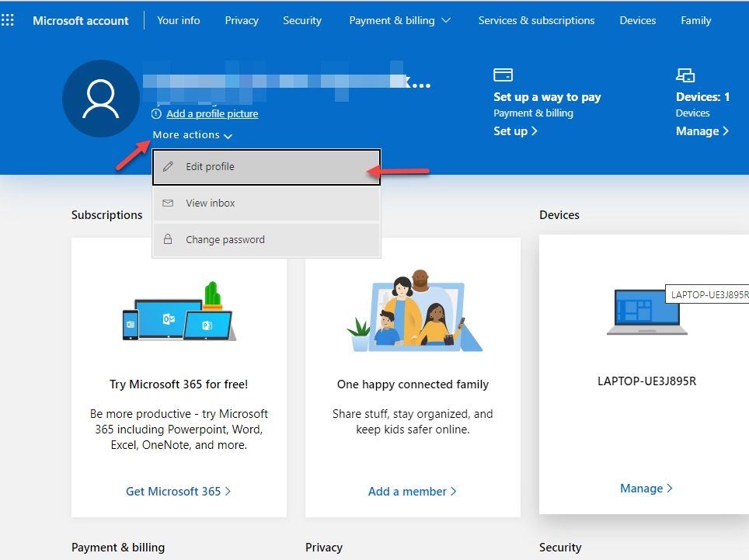Click Get Microsoft 365 link
The height and width of the screenshot is (560, 749).
coord(179,491)
